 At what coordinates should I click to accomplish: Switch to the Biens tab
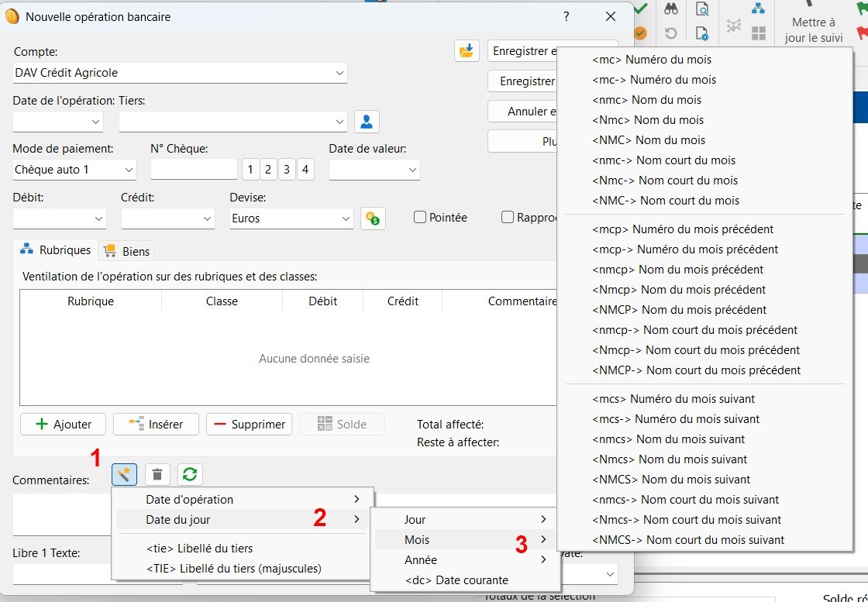pos(127,251)
